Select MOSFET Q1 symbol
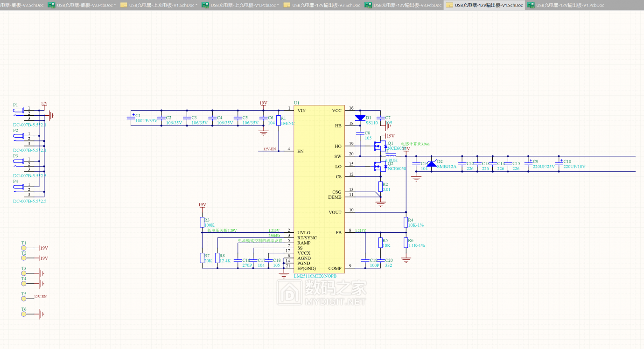 [381, 146]
